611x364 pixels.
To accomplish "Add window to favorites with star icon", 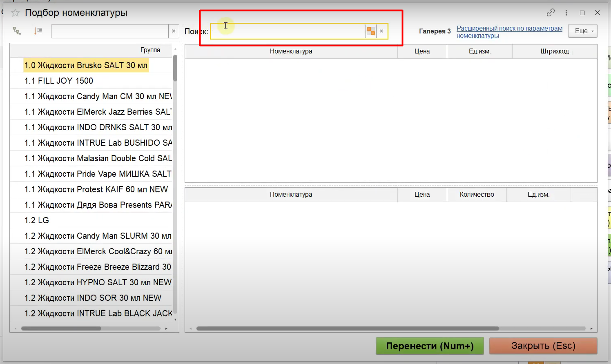I will pyautogui.click(x=15, y=13).
